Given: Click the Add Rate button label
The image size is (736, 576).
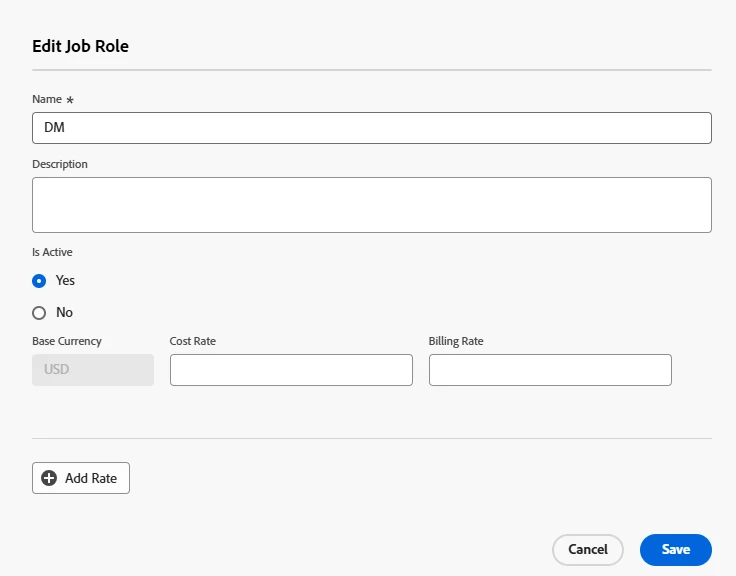Looking at the screenshot, I should (x=91, y=478).
